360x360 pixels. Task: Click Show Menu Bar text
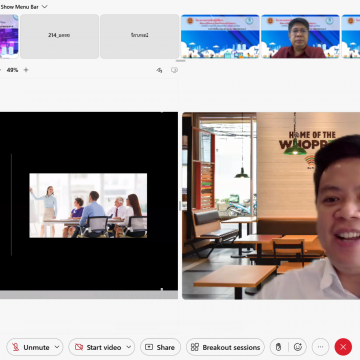pos(20,7)
